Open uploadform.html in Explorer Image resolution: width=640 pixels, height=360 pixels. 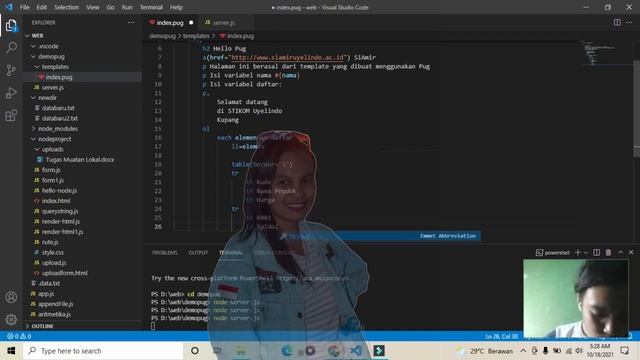[64, 273]
